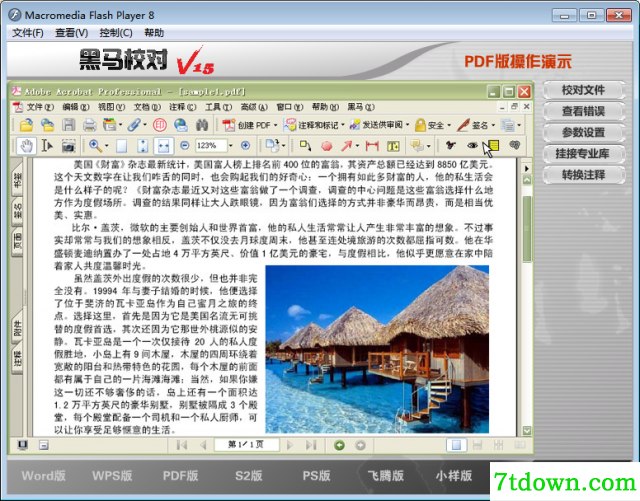640x501 pixels.
Task: Toggle Continuous page layout button
Action: click(477, 445)
